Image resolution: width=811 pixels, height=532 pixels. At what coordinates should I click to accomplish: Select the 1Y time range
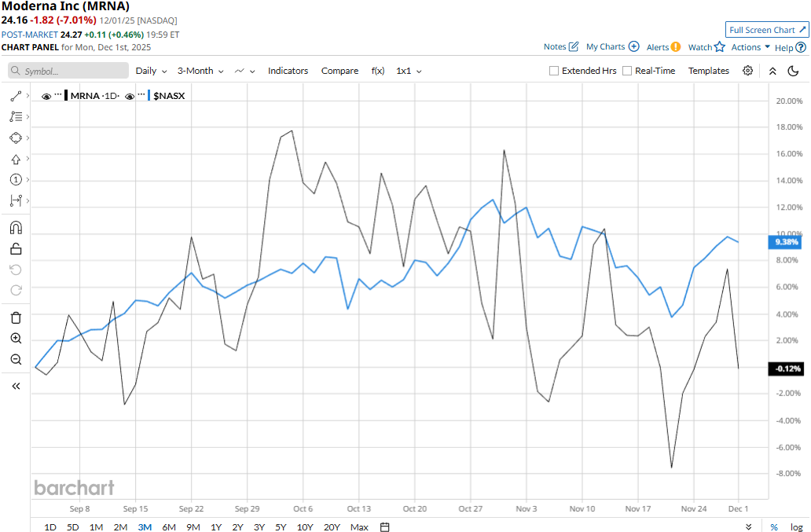point(216,526)
